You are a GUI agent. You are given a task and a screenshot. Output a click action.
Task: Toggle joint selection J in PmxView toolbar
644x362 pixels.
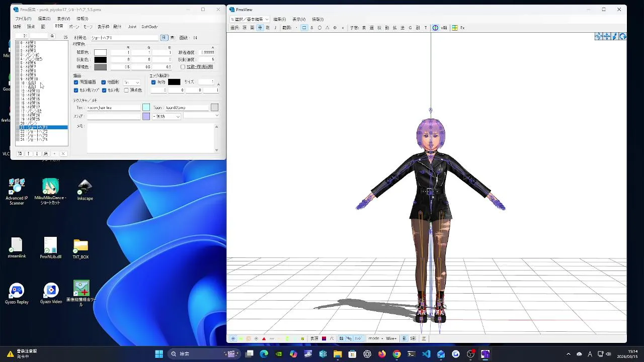point(275,28)
